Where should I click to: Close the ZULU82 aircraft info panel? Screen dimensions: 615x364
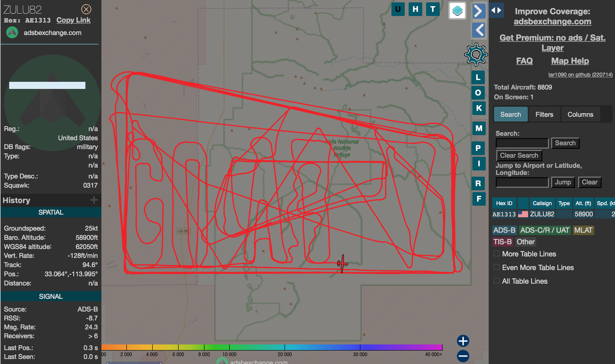[x=86, y=9]
